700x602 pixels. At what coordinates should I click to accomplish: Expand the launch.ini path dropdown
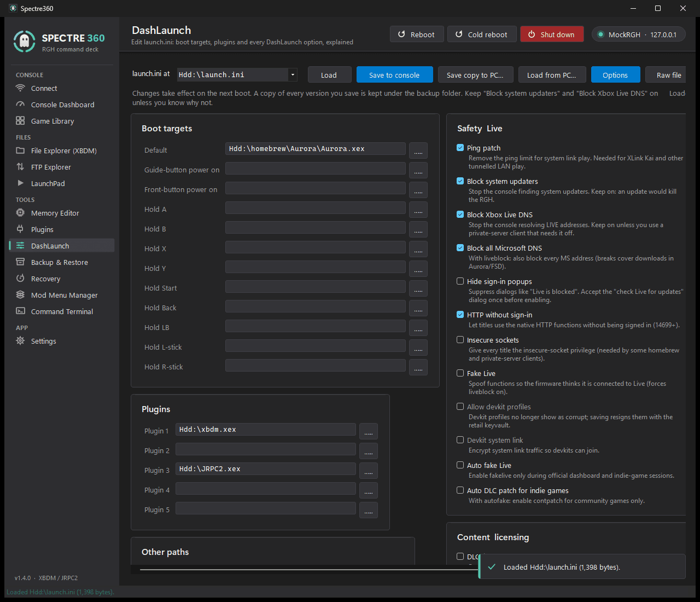pyautogui.click(x=293, y=75)
